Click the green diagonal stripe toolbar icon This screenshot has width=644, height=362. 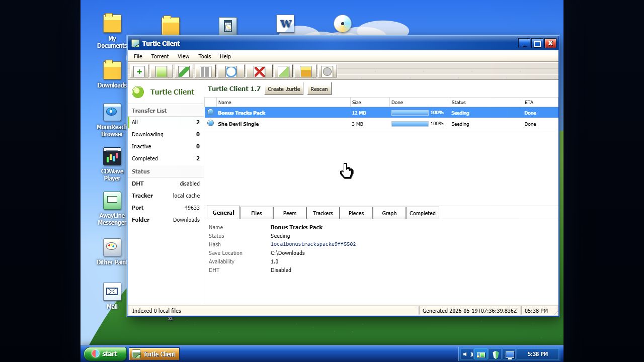184,71
